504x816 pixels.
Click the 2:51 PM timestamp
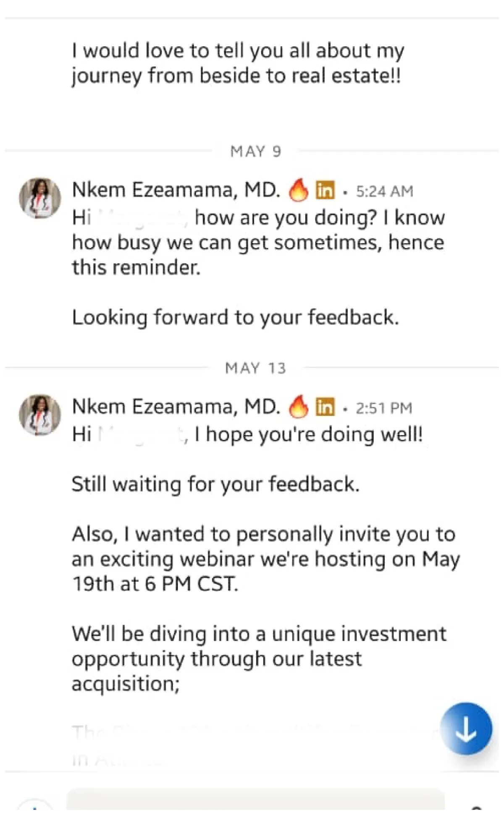coord(384,408)
